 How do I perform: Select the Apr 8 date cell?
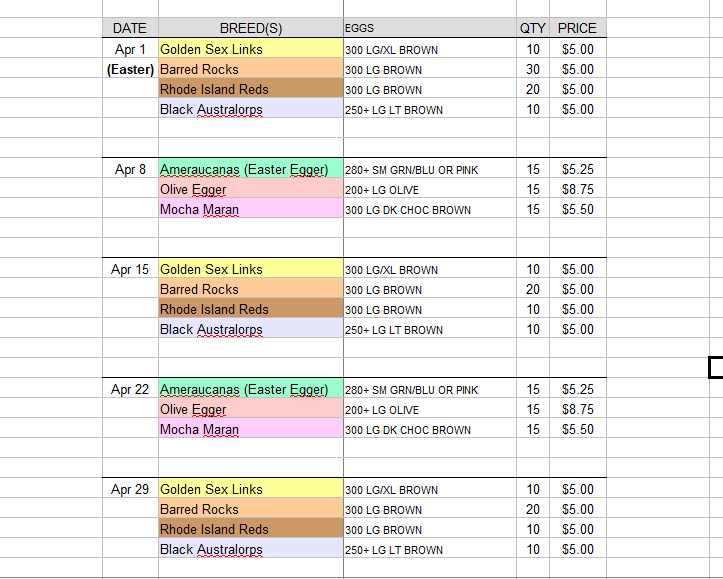[130, 169]
